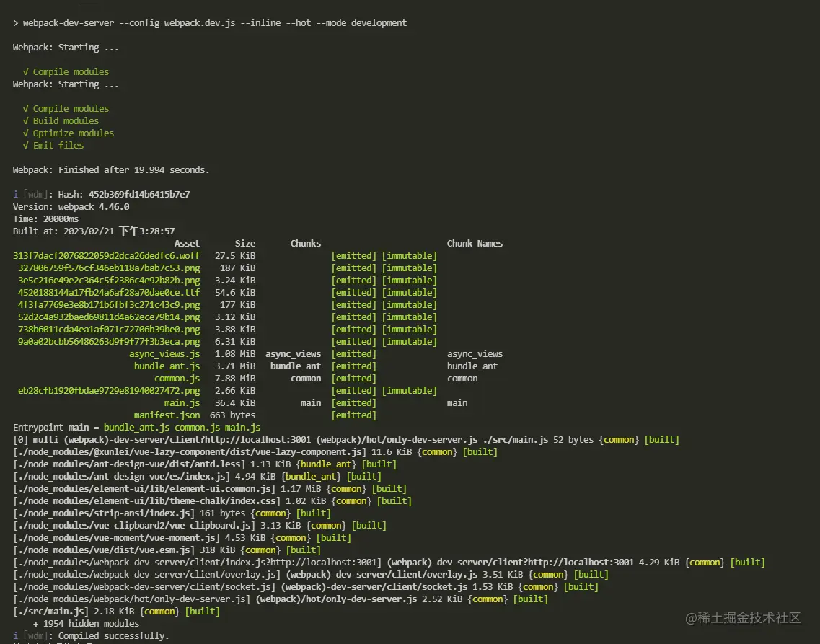Click the 'Chunk Names' column header
Viewport: 820px width, 644px height.
(x=475, y=244)
